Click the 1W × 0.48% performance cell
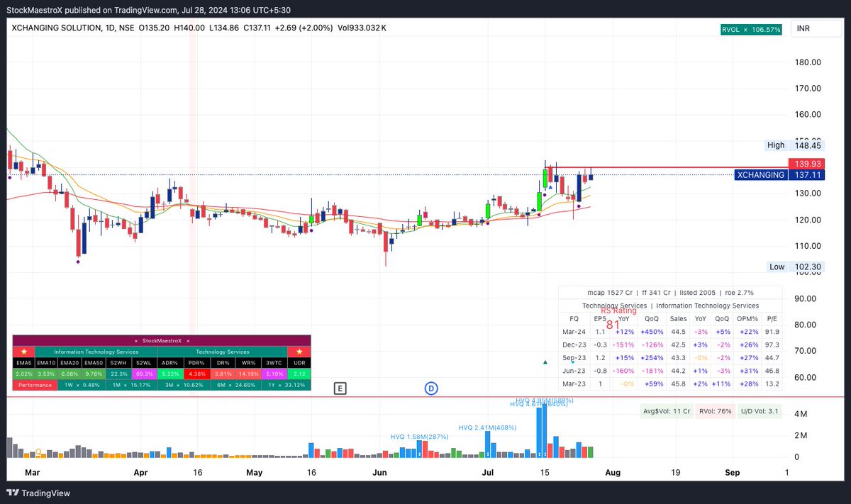This screenshot has height=504, width=851. pyautogui.click(x=82, y=384)
